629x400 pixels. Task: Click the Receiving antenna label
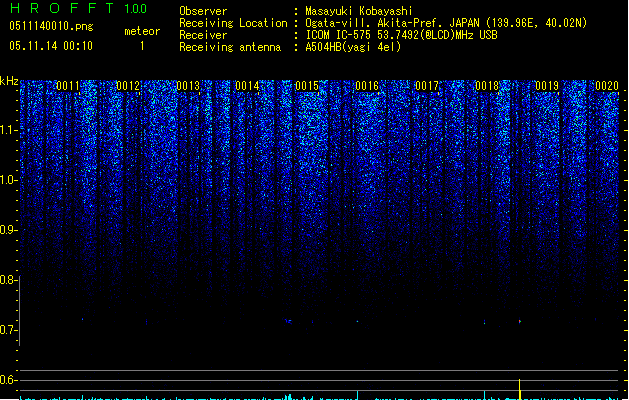tap(230, 47)
